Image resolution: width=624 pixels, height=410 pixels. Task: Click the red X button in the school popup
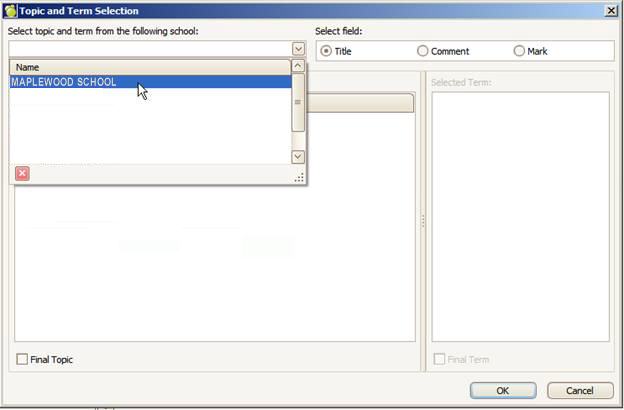pos(22,173)
